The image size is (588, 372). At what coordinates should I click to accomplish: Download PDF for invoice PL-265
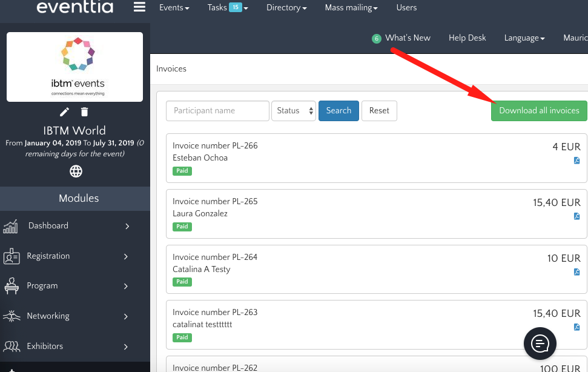click(x=576, y=216)
